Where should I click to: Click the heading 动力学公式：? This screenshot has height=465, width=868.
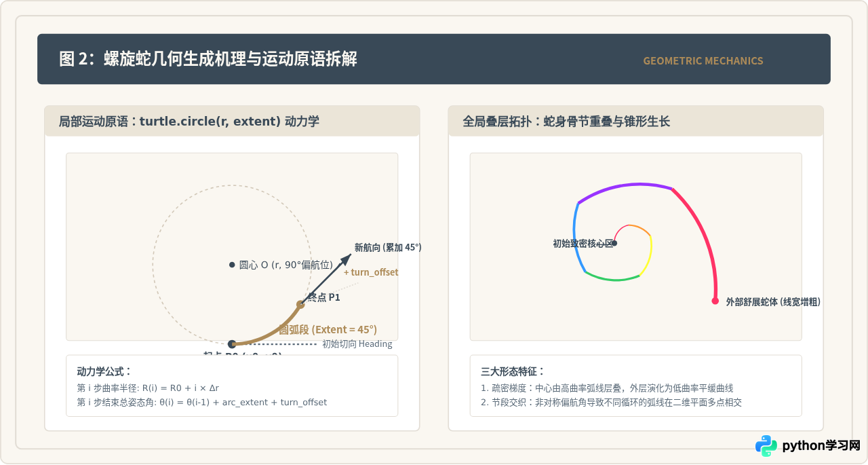point(104,371)
